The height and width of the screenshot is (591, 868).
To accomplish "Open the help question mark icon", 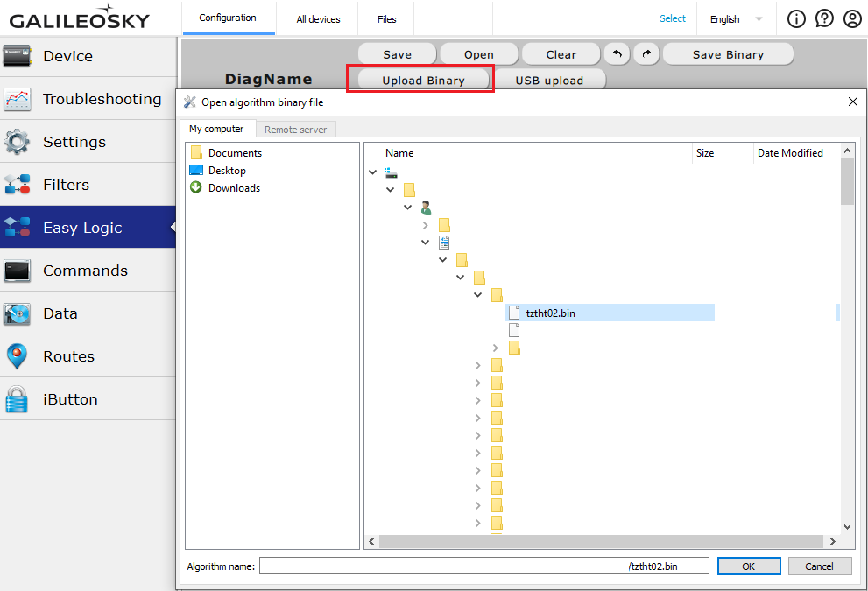I will coord(824,18).
